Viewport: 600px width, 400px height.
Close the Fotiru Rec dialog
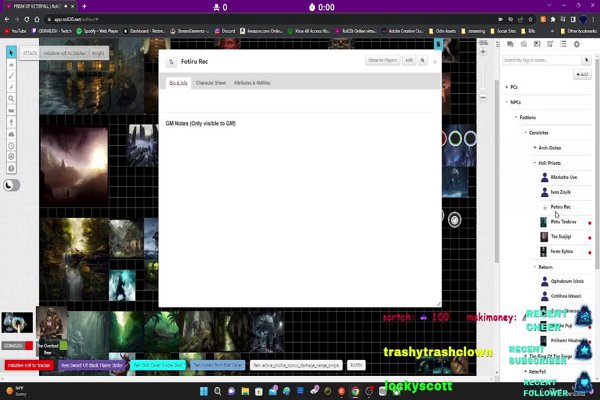[435, 62]
